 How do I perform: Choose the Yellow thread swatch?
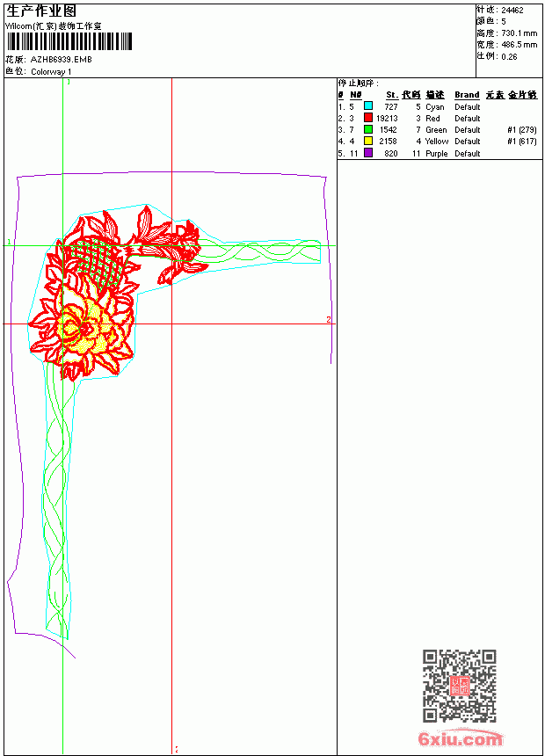click(x=368, y=141)
